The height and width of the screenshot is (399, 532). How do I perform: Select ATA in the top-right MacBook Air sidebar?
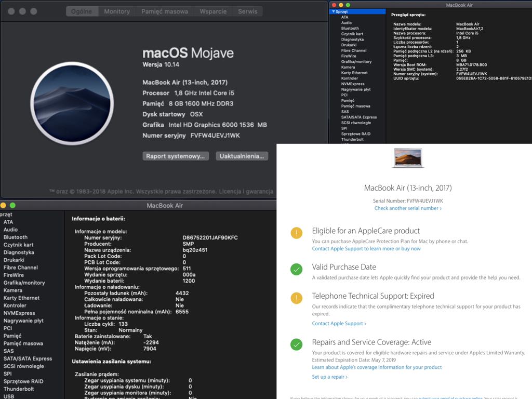point(345,17)
